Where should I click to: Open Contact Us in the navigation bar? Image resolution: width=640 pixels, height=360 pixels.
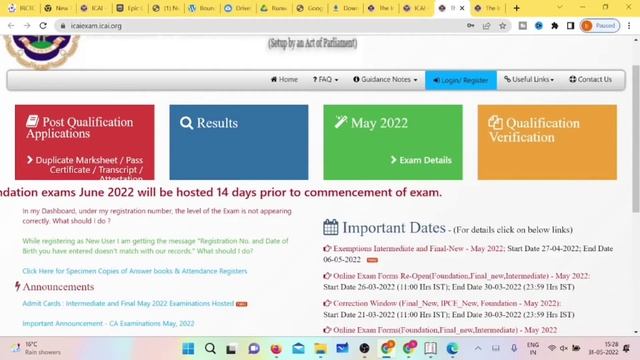tap(590, 80)
